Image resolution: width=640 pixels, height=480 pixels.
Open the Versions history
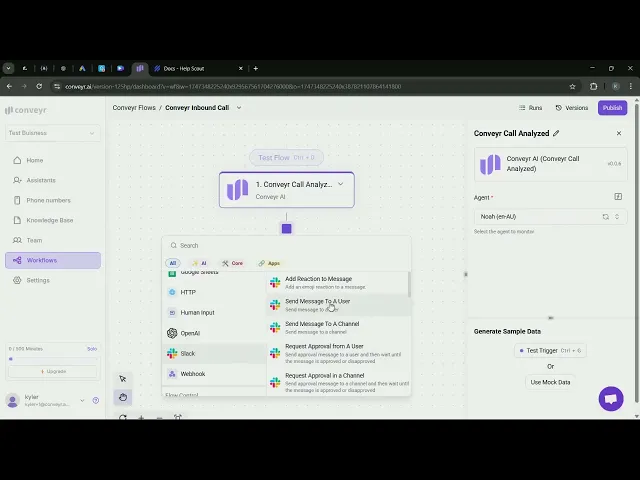572,108
